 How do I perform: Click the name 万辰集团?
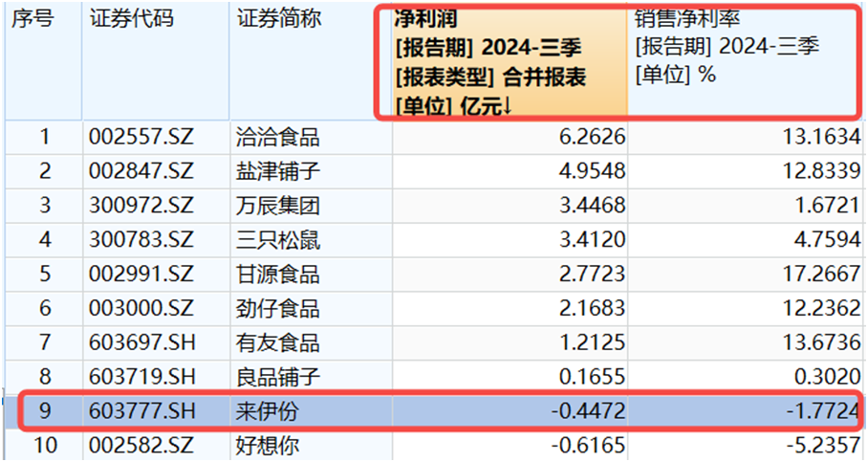tap(278, 206)
